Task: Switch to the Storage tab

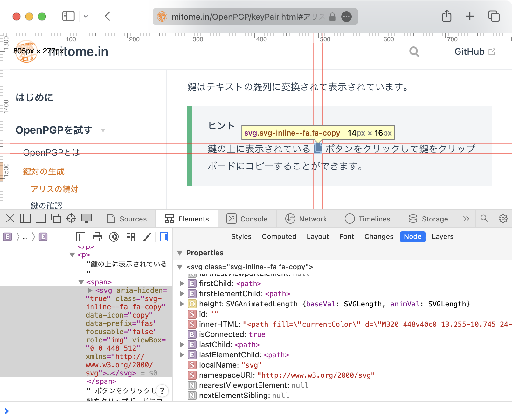Action: tap(428, 219)
